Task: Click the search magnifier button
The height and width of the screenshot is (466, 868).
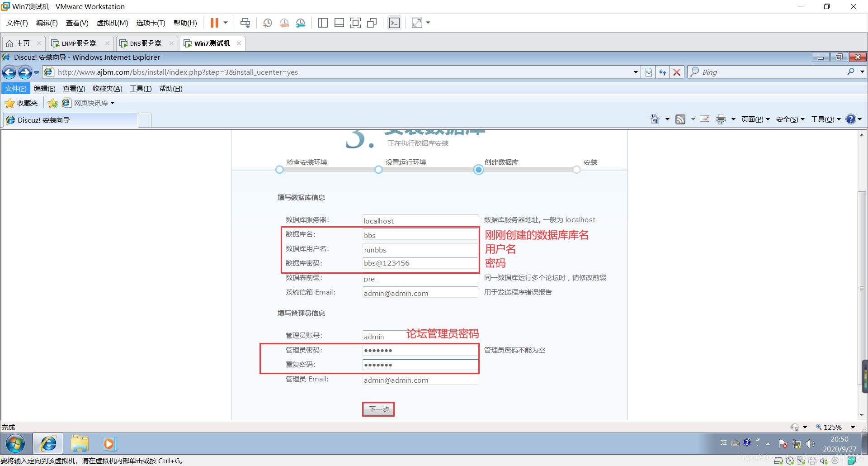Action: click(851, 71)
